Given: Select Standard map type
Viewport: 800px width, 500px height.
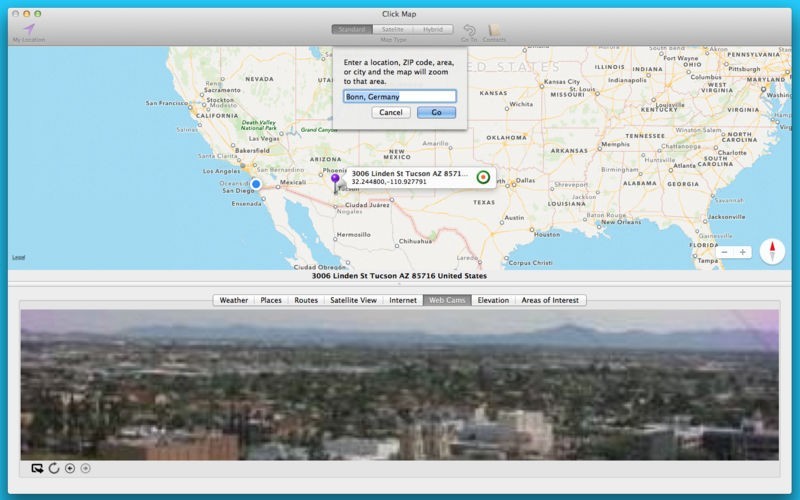Looking at the screenshot, I should click(x=352, y=30).
